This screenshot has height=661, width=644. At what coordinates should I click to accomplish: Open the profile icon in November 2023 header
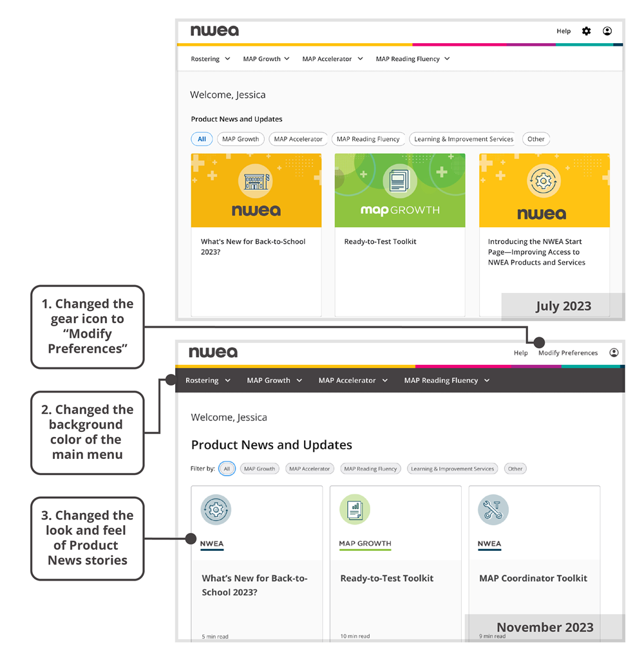(614, 353)
